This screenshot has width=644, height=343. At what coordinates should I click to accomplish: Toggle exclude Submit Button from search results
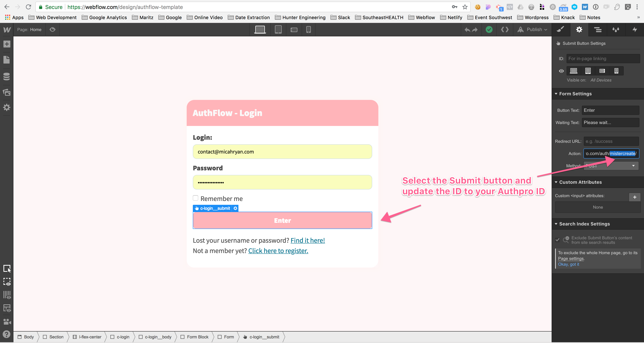point(557,240)
